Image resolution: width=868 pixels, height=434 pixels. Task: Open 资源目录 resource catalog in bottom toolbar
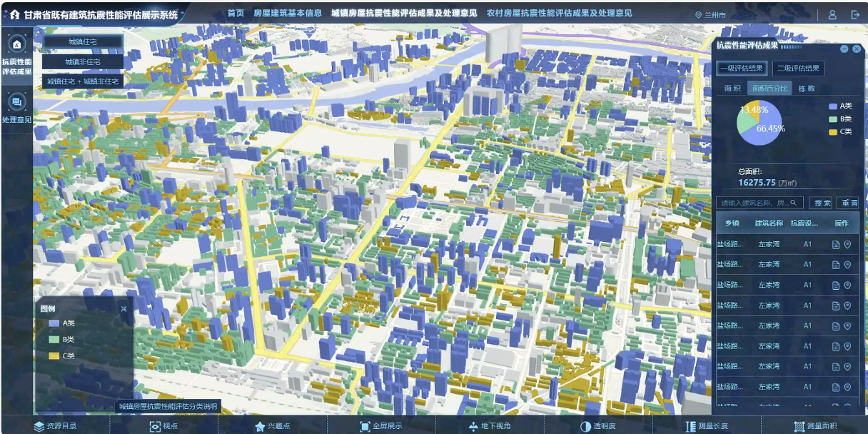[55, 426]
